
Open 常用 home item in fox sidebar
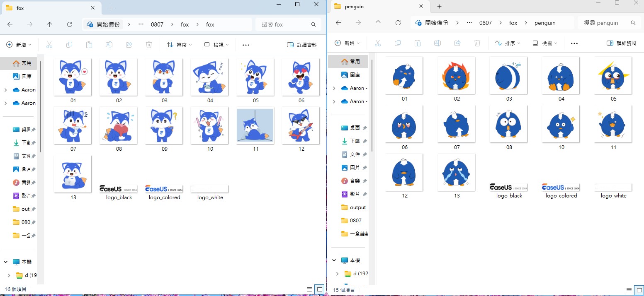19,63
